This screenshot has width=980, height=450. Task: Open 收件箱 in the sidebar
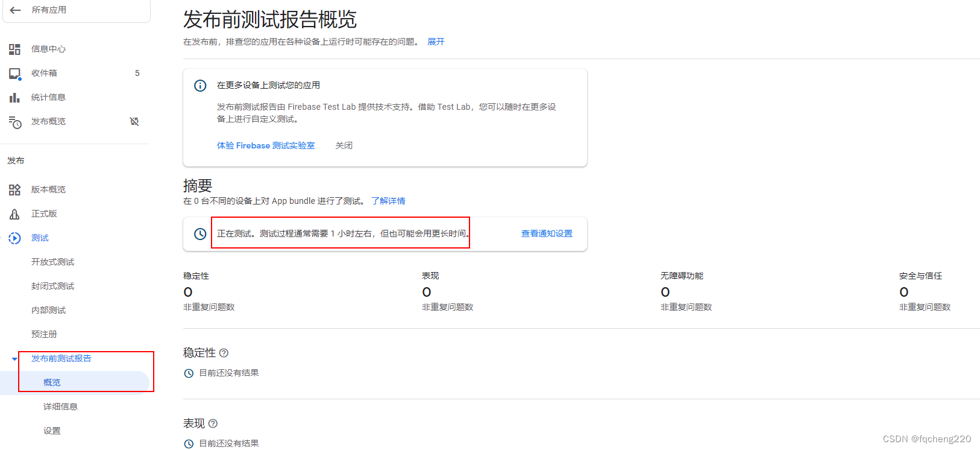click(x=44, y=73)
